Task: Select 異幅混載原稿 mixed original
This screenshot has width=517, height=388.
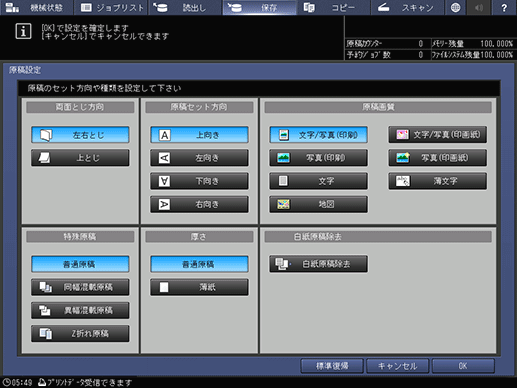Action: 80,310
